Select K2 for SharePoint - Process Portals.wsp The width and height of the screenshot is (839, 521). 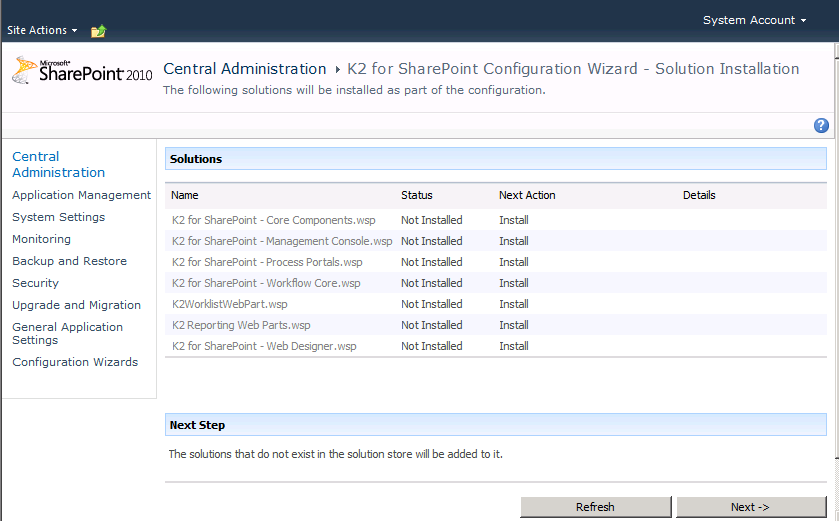tap(267, 262)
